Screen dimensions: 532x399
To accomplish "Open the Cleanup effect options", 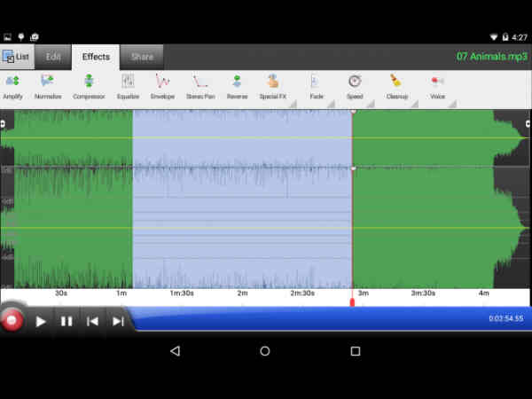I will [x=397, y=87].
